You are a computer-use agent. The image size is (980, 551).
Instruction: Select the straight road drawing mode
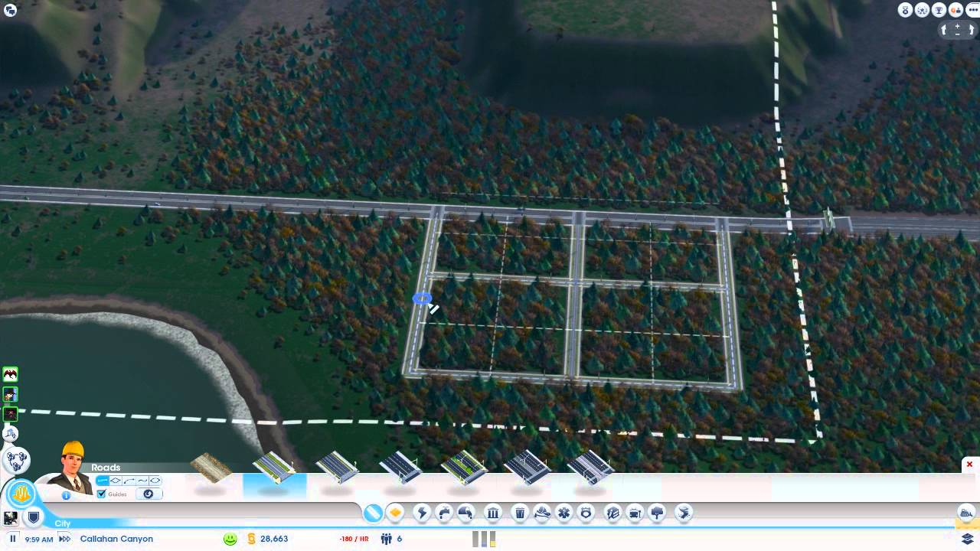point(103,481)
